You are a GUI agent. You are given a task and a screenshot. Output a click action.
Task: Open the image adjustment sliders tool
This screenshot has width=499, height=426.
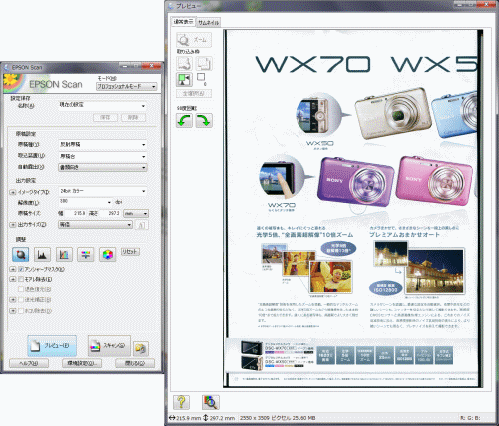[x=86, y=254]
